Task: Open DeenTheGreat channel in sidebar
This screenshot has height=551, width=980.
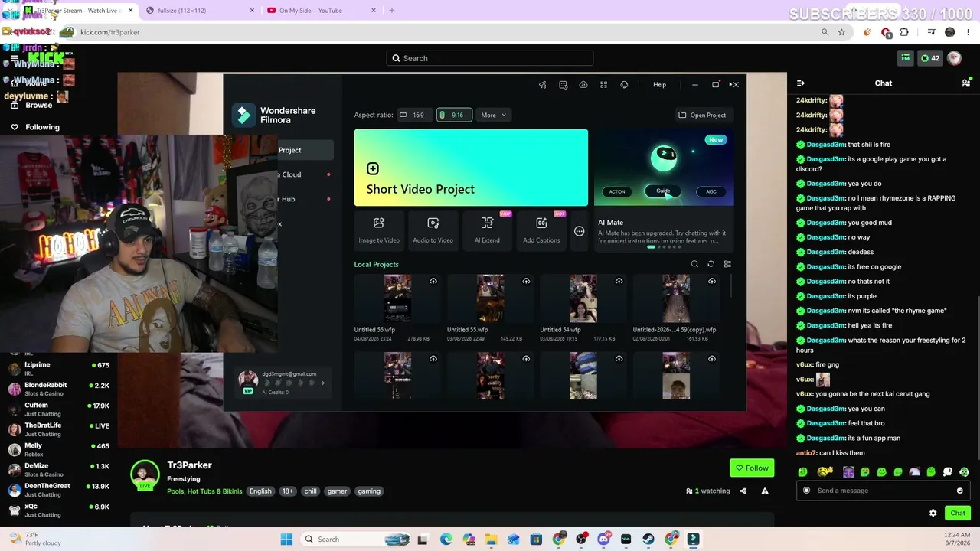Action: pos(59,490)
